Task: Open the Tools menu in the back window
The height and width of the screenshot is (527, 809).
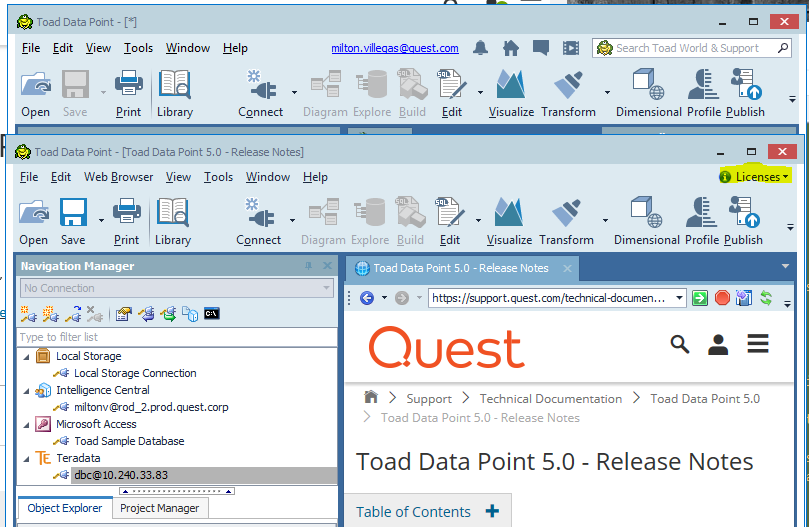Action: [x=138, y=48]
